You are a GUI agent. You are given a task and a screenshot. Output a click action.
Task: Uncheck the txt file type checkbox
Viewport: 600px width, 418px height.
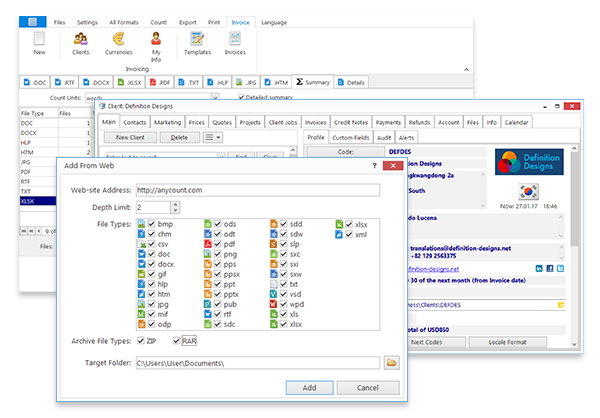tap(284, 284)
